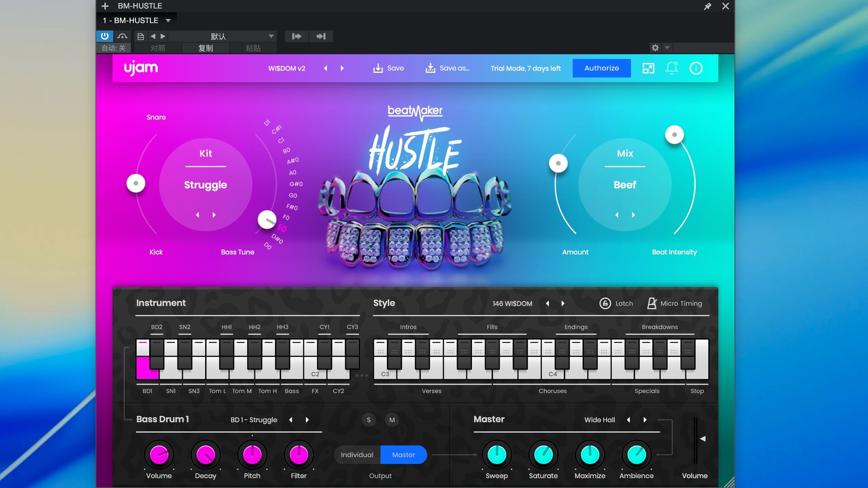This screenshot has height=488, width=868.
Task: Open the BD 1 - Struggle sound dropdown
Action: click(254, 420)
